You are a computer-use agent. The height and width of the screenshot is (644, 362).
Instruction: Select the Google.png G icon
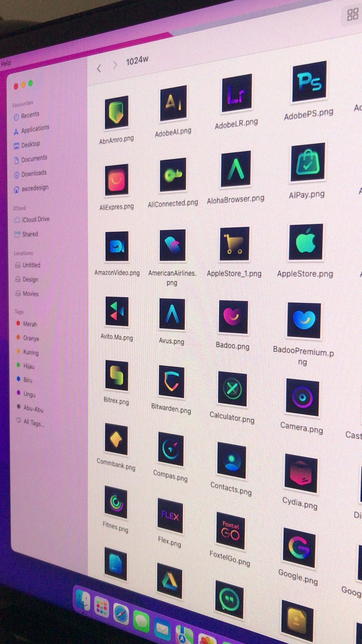click(299, 548)
